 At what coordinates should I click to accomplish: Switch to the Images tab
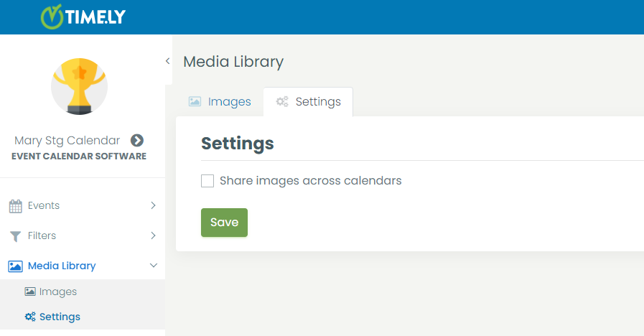coord(220,101)
